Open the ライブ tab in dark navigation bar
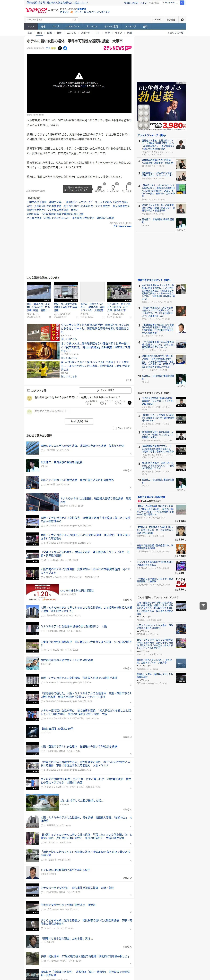Viewport: 210px width, 980px height. coord(56,26)
